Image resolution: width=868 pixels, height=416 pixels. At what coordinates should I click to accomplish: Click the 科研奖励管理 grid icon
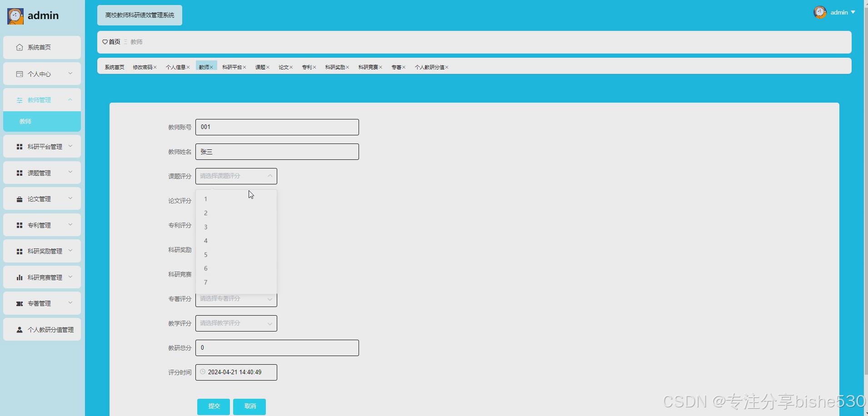[x=20, y=251]
